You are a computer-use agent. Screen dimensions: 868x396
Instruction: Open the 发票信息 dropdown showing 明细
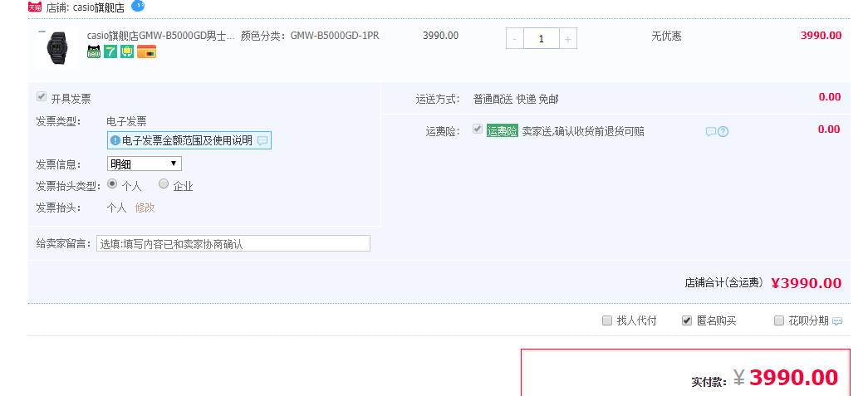pyautogui.click(x=144, y=164)
